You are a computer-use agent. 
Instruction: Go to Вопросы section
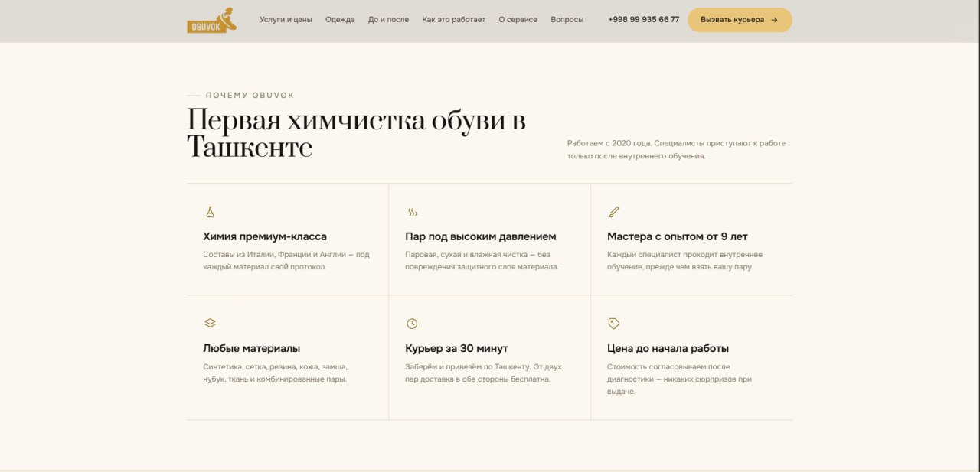point(567,20)
